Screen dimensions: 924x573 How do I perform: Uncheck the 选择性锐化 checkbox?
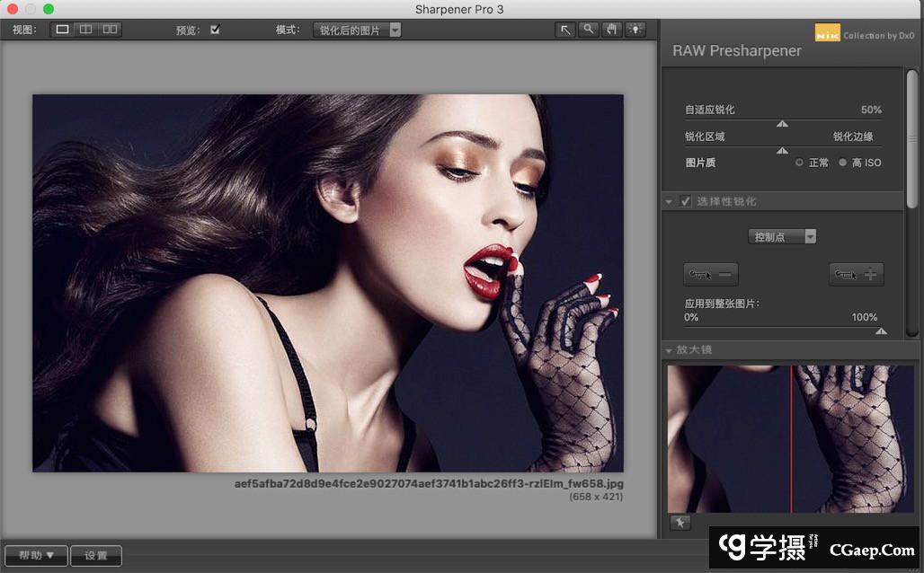click(686, 201)
